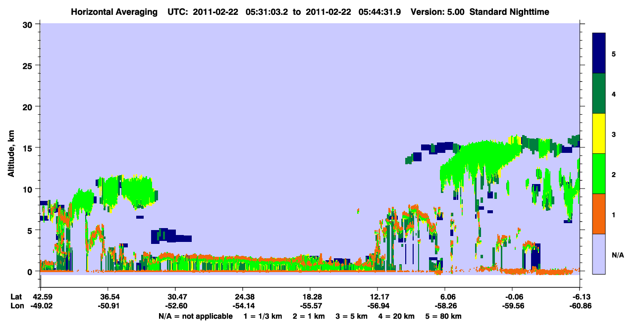Click longitude value -56.94
The height and width of the screenshot is (330, 644).
pyautogui.click(x=377, y=306)
